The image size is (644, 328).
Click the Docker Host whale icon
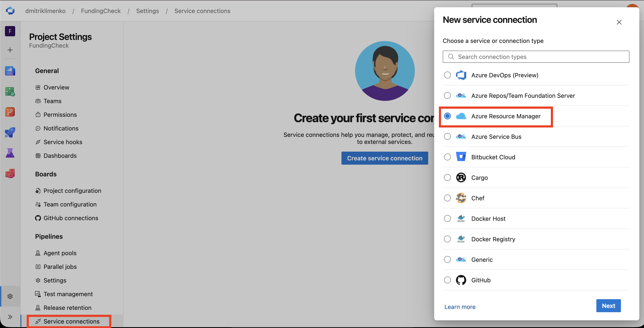coord(461,218)
